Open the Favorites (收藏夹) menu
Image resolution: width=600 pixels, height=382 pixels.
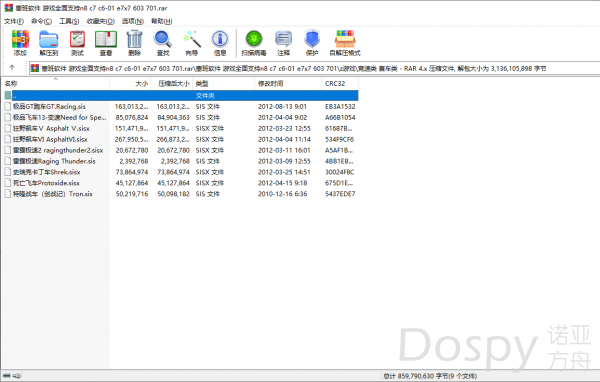click(x=101, y=21)
